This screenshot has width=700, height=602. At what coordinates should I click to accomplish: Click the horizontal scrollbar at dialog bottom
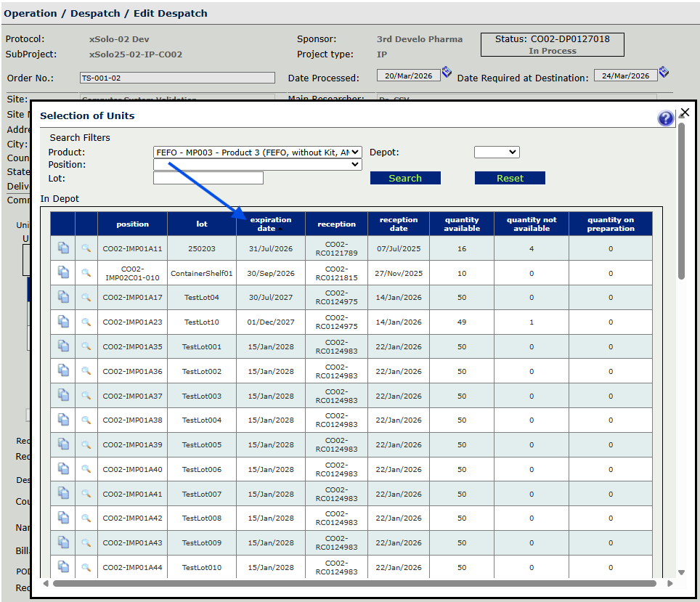pos(354,583)
